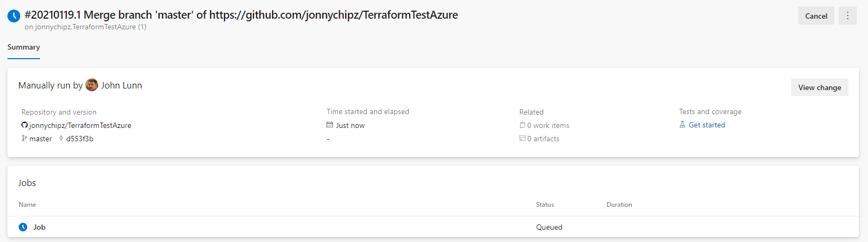868x242 pixels.
Task: Open the Get started tests link
Action: click(707, 125)
